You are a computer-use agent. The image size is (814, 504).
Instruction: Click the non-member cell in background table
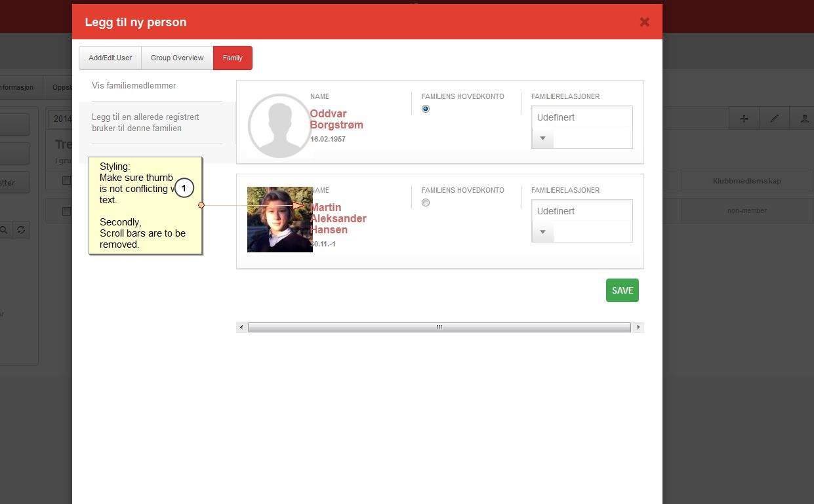747,210
